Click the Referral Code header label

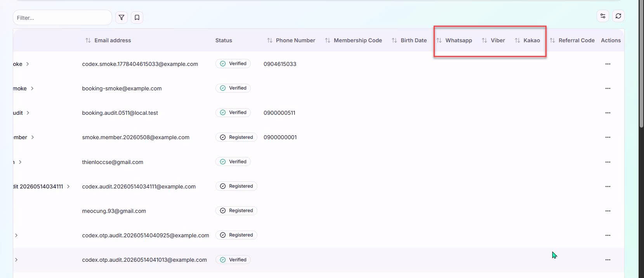(576, 40)
